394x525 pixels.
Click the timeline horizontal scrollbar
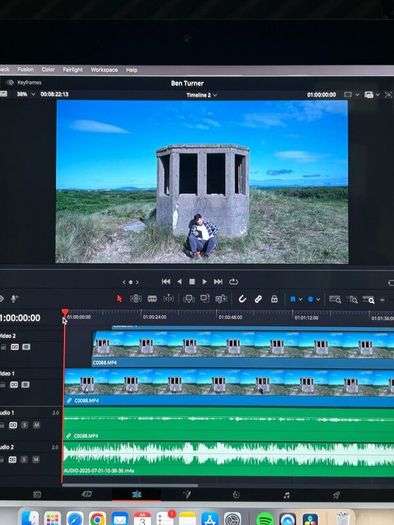point(130,485)
